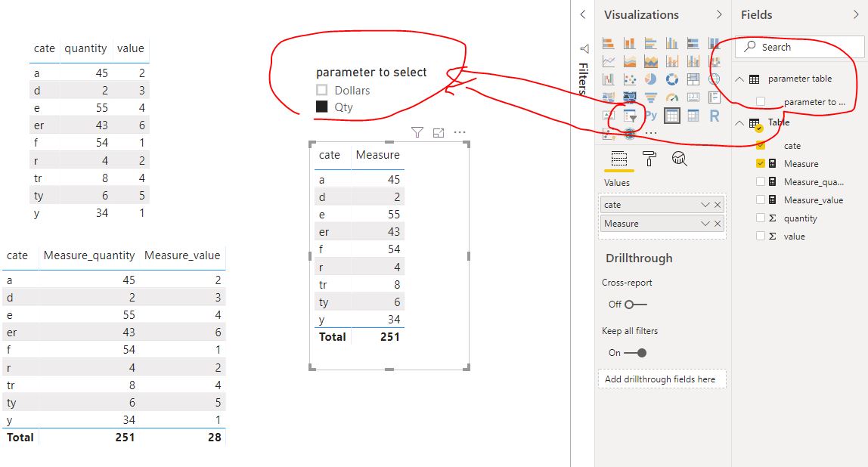The width and height of the screenshot is (868, 467).
Task: Select the clustered bar chart visual
Action: pos(650,43)
